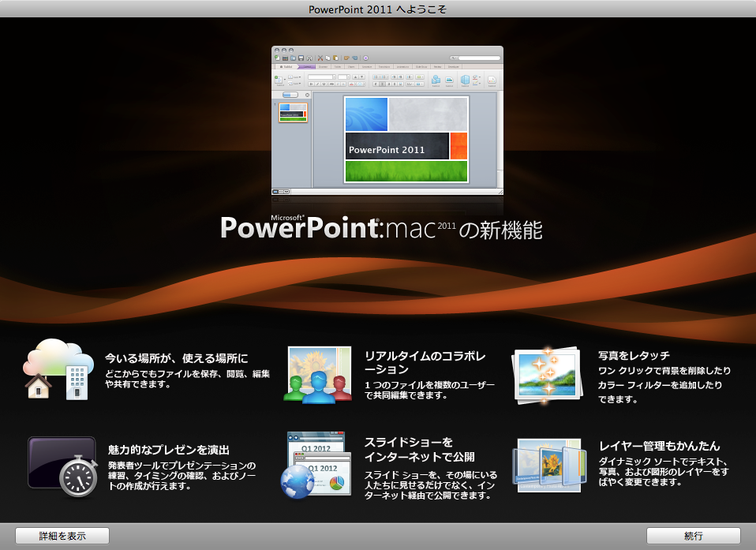Click the heading 今いる場所が、使える場所に

tap(177, 358)
